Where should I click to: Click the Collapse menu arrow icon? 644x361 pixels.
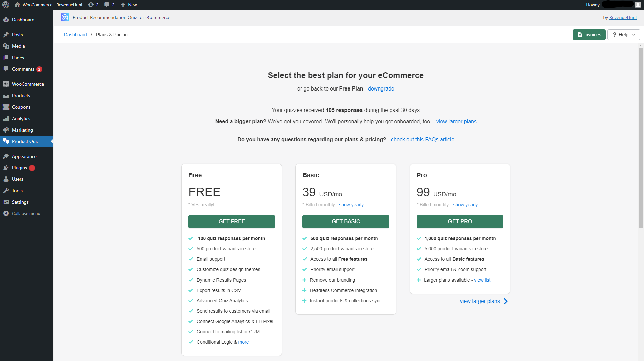click(6, 213)
